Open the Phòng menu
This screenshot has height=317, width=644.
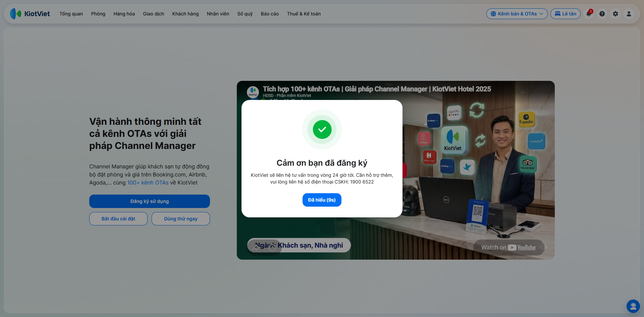pyautogui.click(x=98, y=14)
